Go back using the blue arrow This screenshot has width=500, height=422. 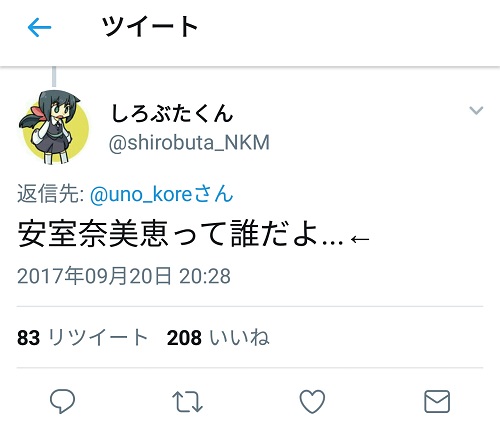click(x=39, y=27)
